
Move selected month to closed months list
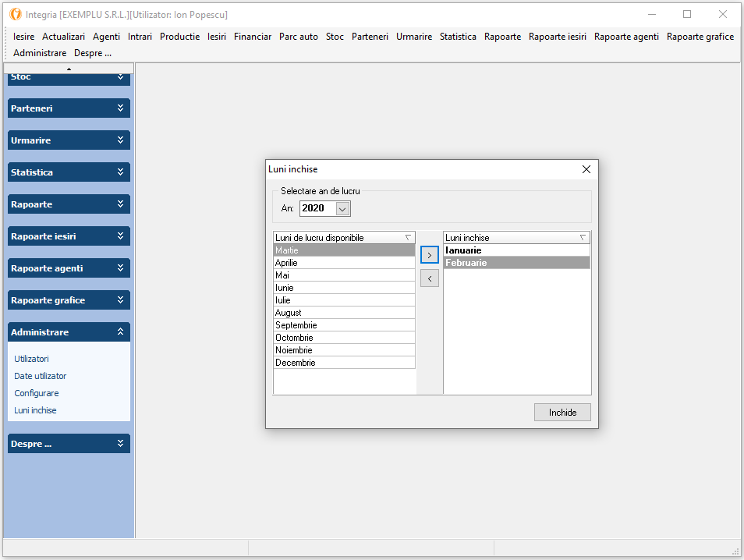pos(429,255)
